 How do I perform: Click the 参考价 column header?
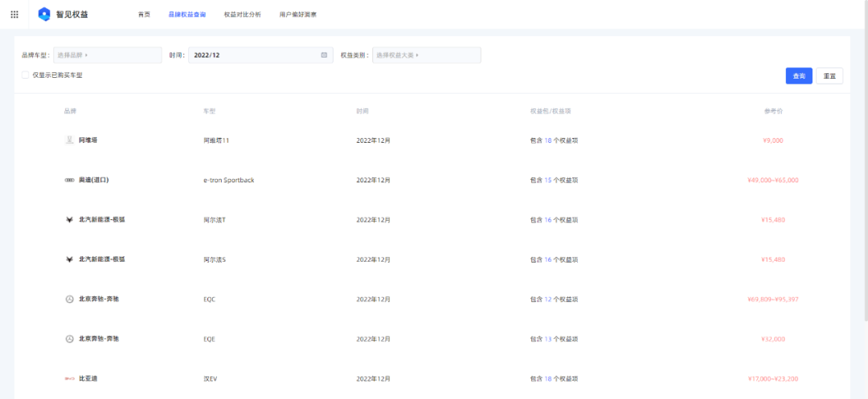point(773,111)
